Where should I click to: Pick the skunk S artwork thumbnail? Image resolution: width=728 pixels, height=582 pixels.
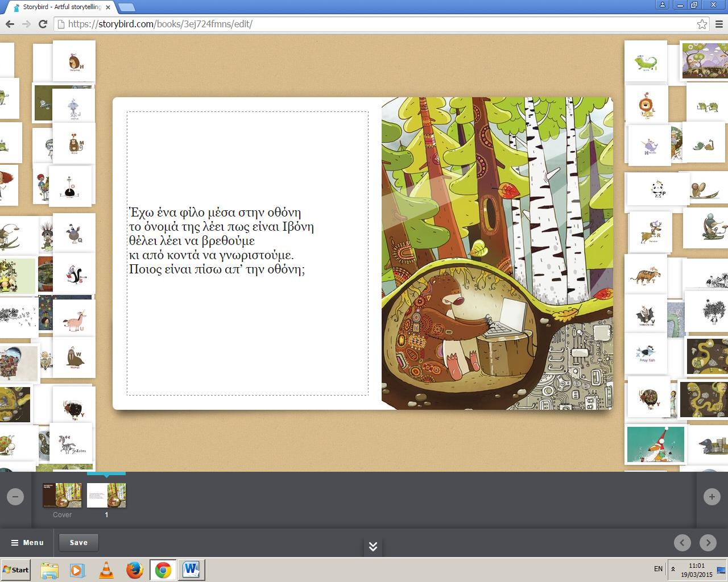pyautogui.click(x=74, y=274)
